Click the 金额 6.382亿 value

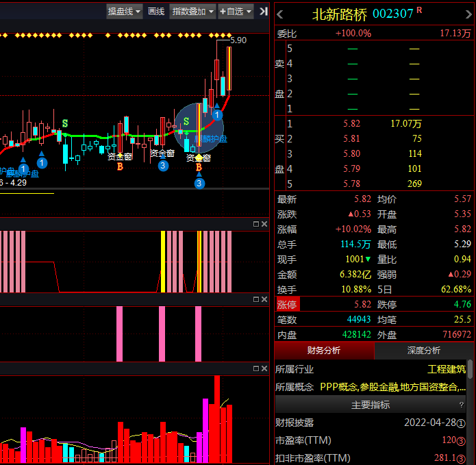coord(355,275)
